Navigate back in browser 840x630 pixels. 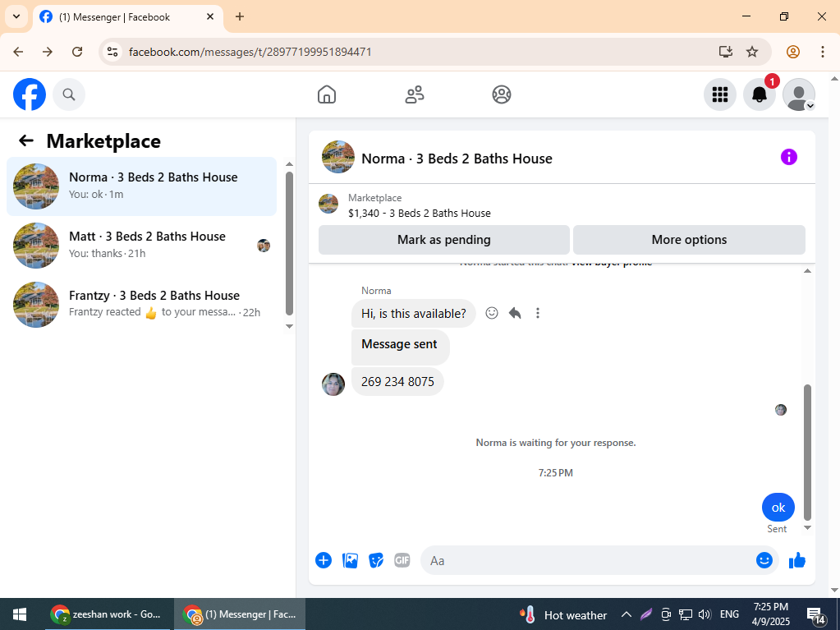(18, 52)
